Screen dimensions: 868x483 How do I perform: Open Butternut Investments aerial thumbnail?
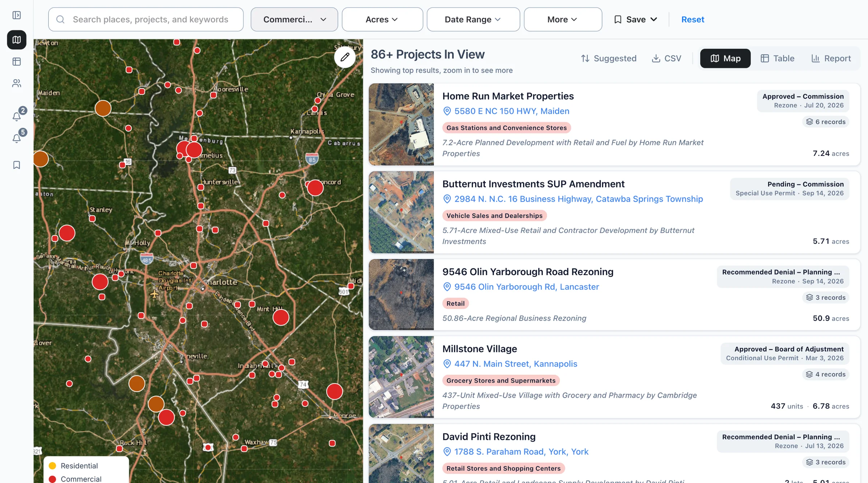pyautogui.click(x=401, y=212)
